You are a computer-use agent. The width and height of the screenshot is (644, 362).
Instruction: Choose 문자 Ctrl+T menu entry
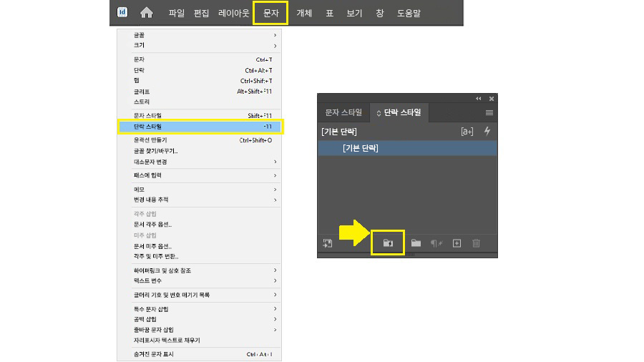click(x=199, y=59)
